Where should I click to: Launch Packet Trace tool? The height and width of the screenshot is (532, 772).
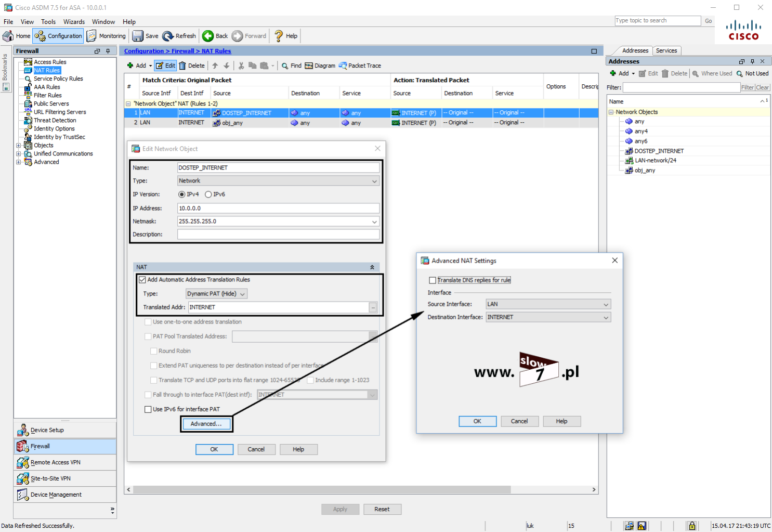360,66
